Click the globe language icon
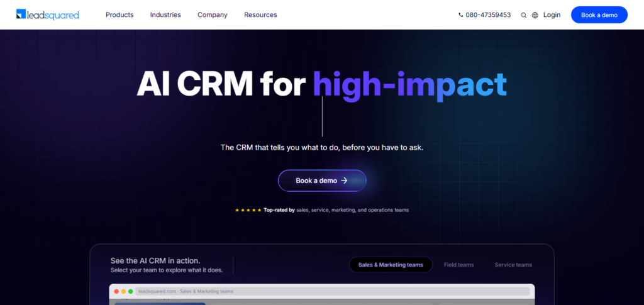 click(535, 15)
